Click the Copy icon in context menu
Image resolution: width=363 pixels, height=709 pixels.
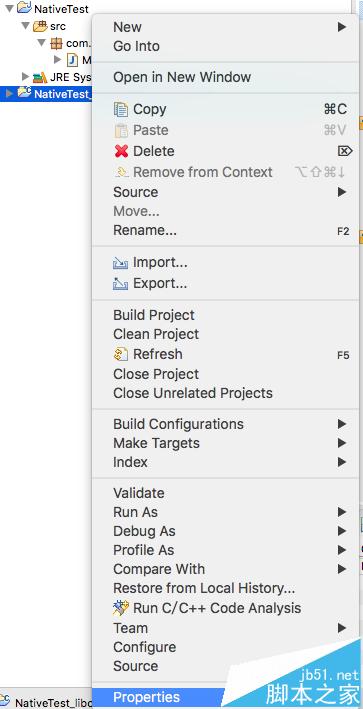pyautogui.click(x=121, y=109)
